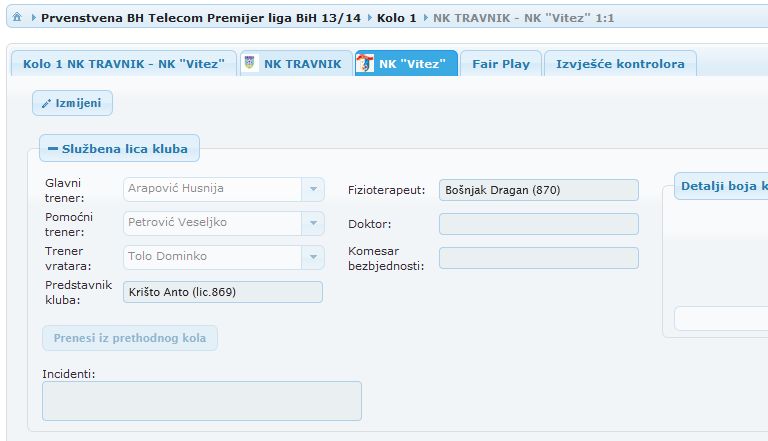Click NK TRAVNIK club crest icon
The image size is (768, 441).
click(x=250, y=63)
